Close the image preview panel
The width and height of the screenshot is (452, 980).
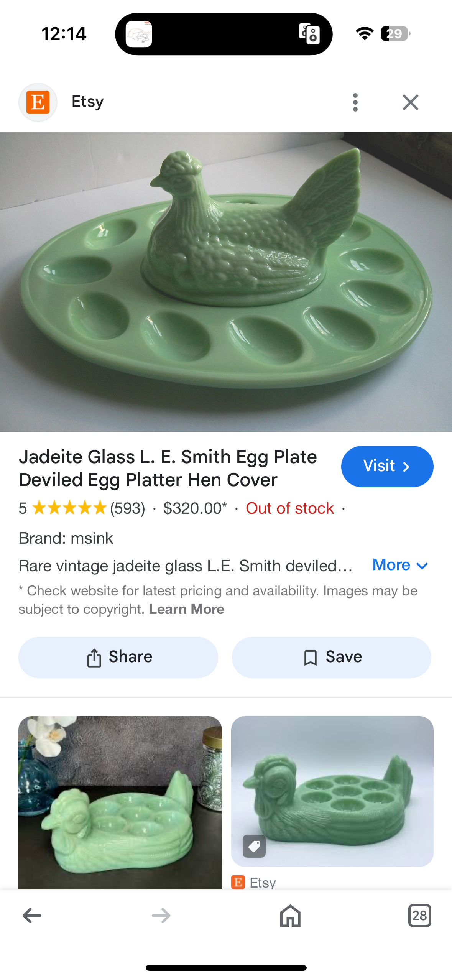pos(411,102)
